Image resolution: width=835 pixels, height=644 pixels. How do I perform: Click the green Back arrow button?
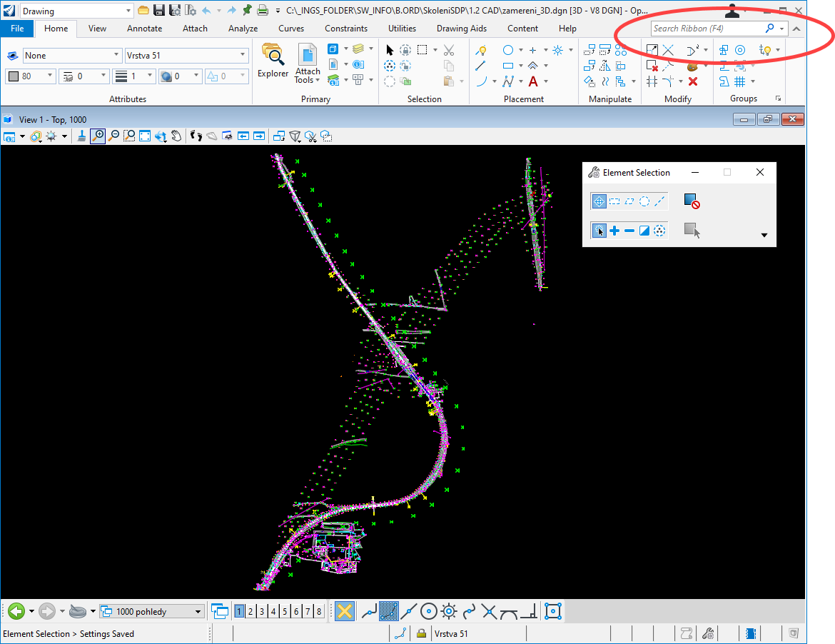tap(16, 611)
